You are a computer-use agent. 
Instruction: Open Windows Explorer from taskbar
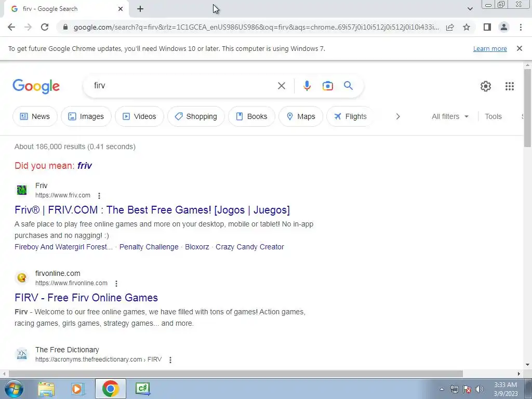tap(46, 389)
